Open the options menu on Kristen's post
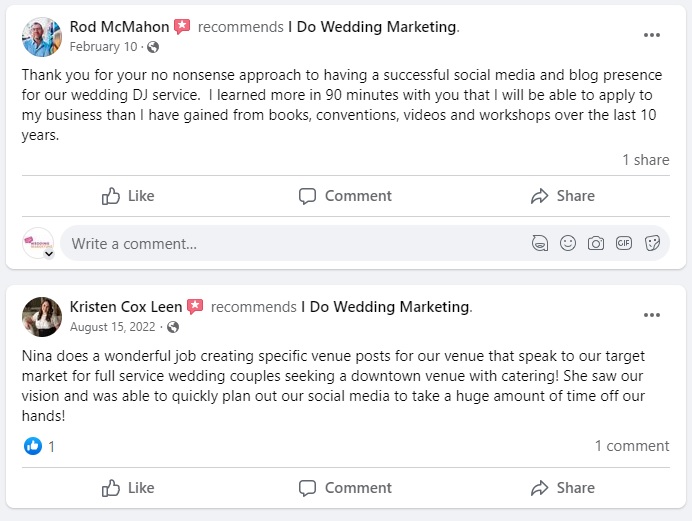Screen dimensions: 692x521 coord(652,315)
